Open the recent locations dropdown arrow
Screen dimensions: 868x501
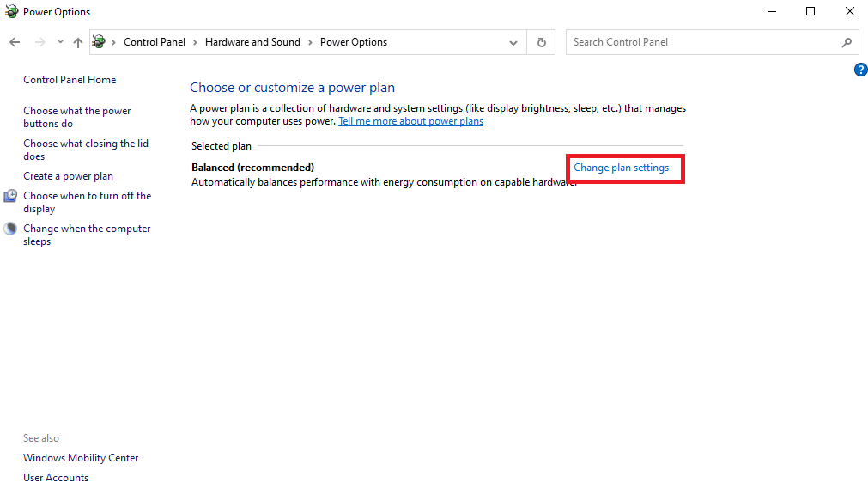60,42
